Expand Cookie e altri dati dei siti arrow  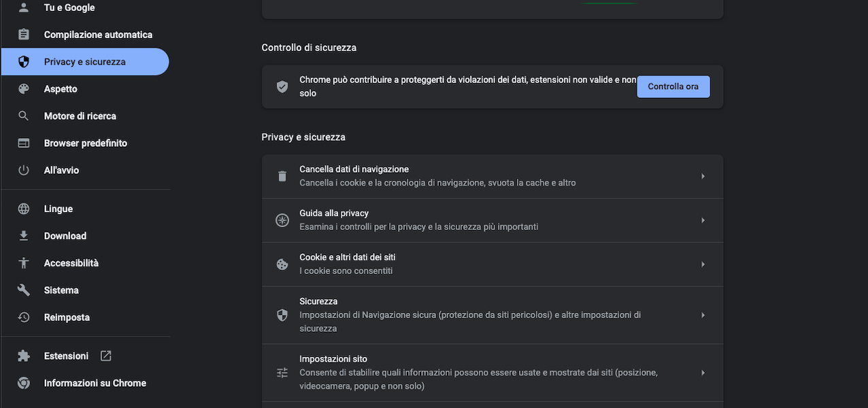coord(703,265)
